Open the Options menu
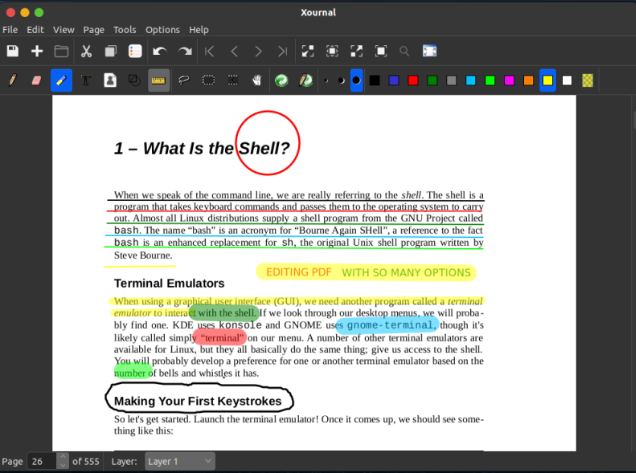The image size is (636, 473). coord(163,30)
